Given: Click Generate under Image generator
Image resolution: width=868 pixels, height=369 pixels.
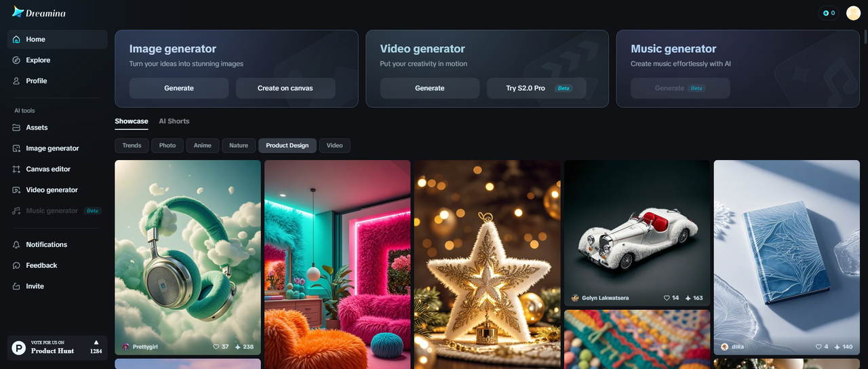Looking at the screenshot, I should tap(179, 88).
